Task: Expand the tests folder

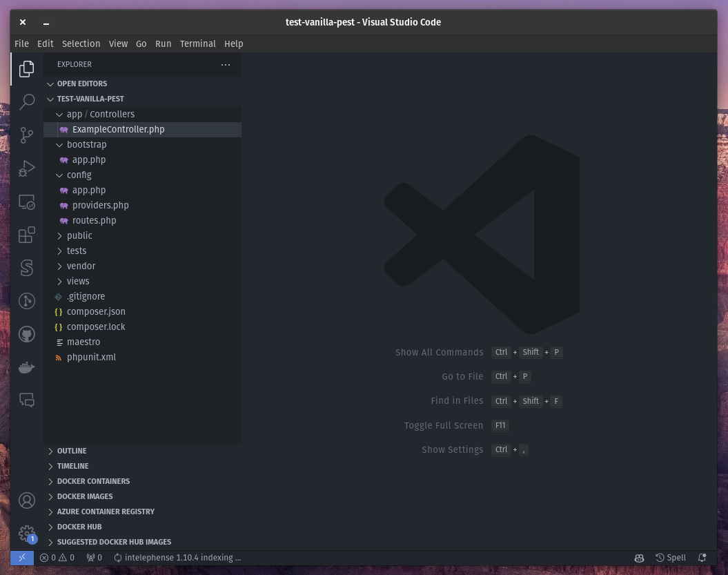Action: point(143,251)
